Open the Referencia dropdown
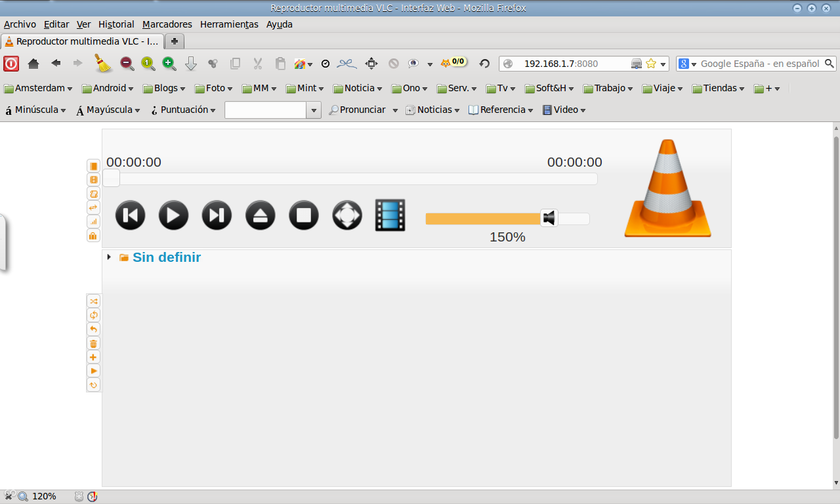 pos(501,110)
